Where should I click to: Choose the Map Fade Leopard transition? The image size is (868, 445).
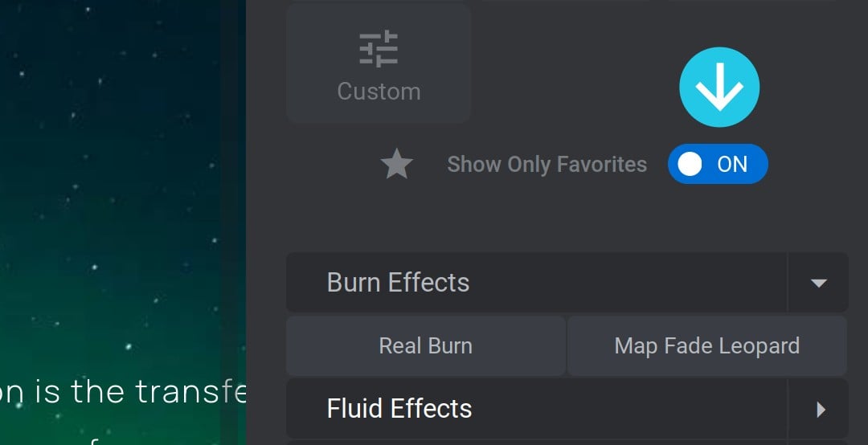[x=707, y=346]
